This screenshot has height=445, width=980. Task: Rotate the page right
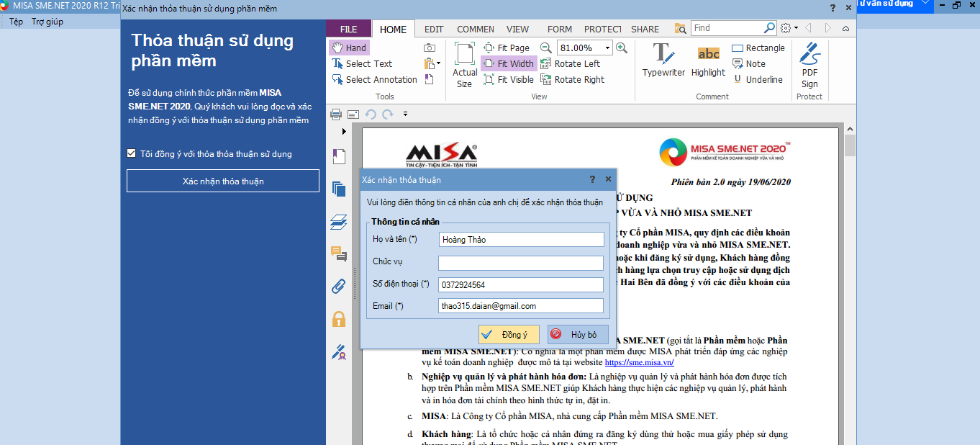click(x=573, y=79)
